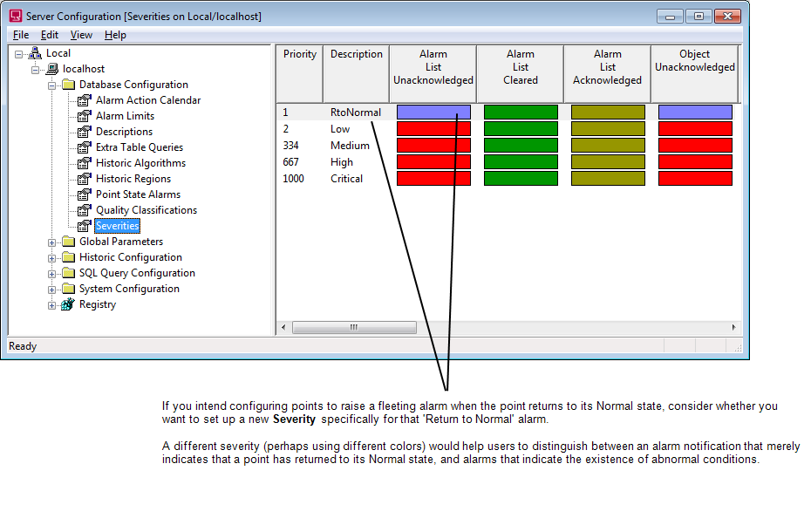Image resolution: width=811 pixels, height=532 pixels.
Task: Click the Registry node icon
Action: point(68,304)
